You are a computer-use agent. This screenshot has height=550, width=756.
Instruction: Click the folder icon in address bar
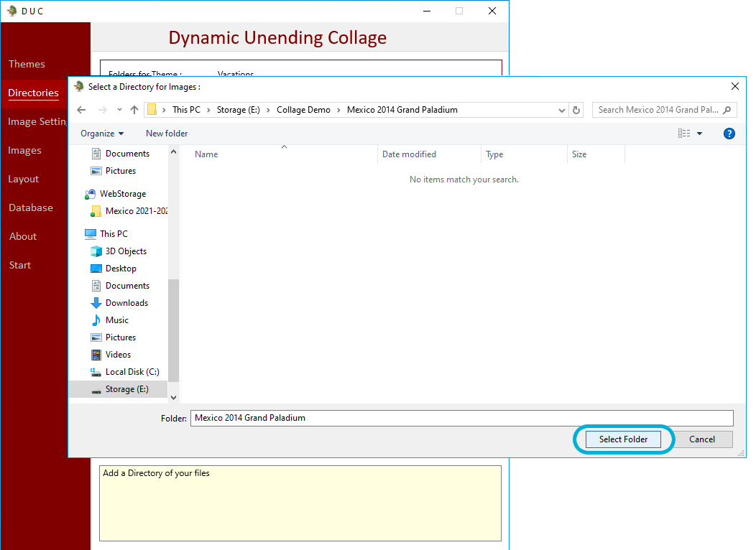tap(152, 110)
